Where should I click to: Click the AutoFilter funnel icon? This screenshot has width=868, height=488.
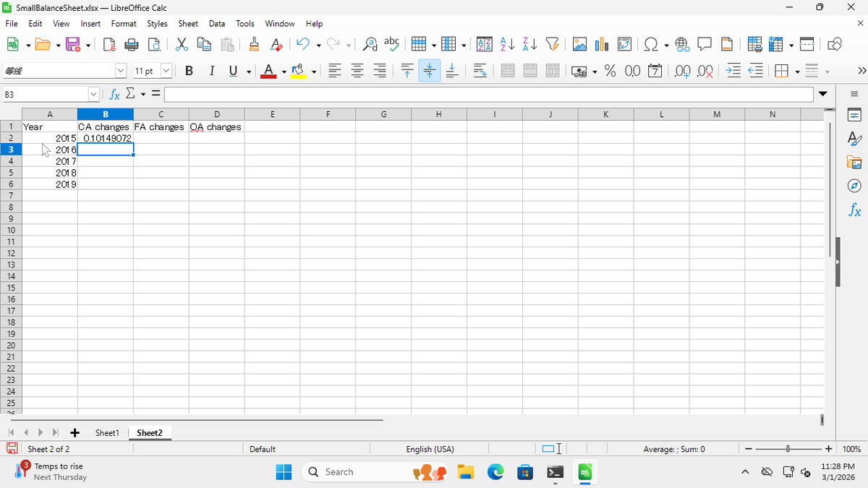[x=551, y=45]
